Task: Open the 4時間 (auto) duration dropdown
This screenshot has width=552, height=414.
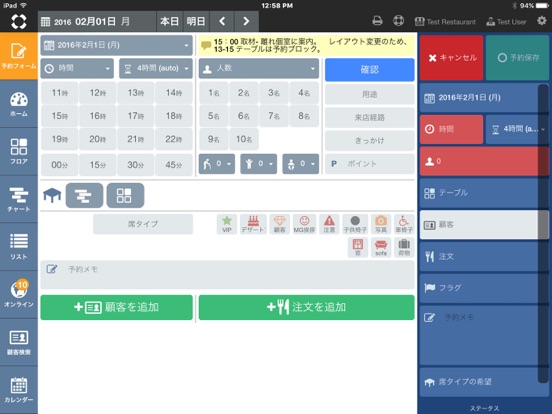Action: click(x=156, y=68)
